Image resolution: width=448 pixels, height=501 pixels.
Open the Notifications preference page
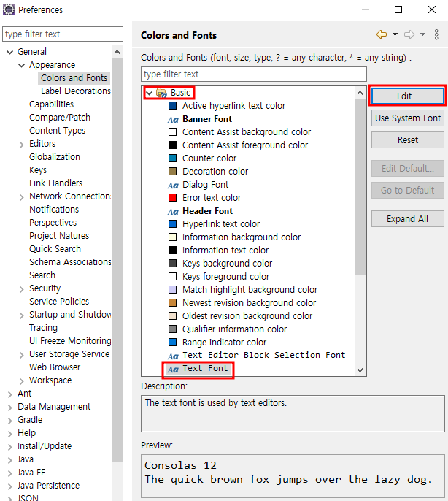pos(54,210)
